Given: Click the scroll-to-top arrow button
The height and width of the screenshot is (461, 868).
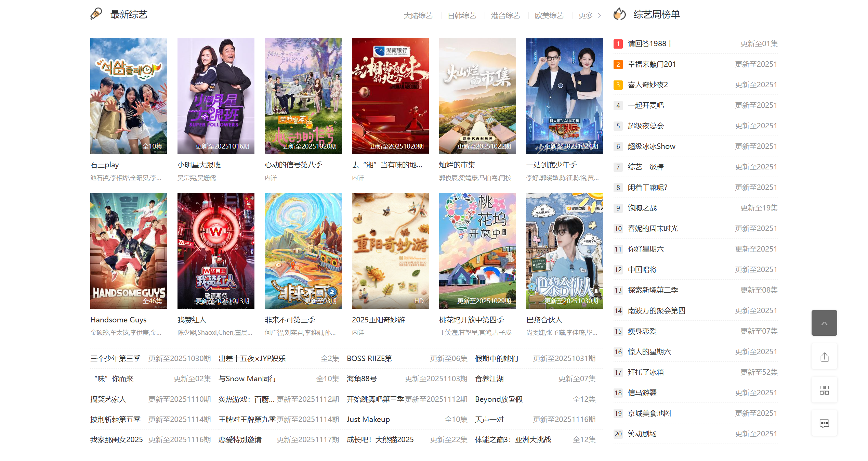Looking at the screenshot, I should (x=824, y=323).
